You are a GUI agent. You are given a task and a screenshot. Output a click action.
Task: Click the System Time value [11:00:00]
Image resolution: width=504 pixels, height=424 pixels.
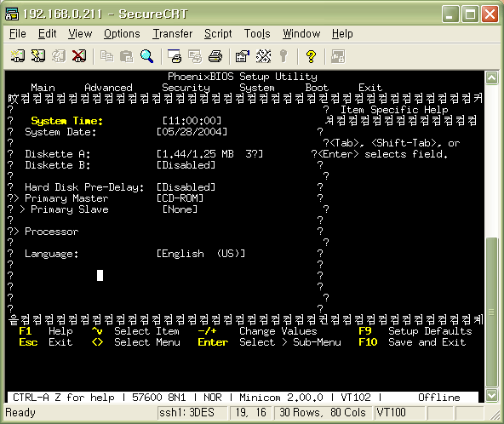click(192, 121)
